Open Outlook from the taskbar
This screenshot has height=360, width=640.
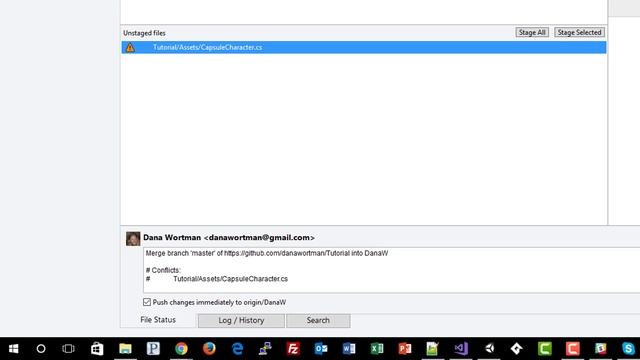tap(321, 349)
